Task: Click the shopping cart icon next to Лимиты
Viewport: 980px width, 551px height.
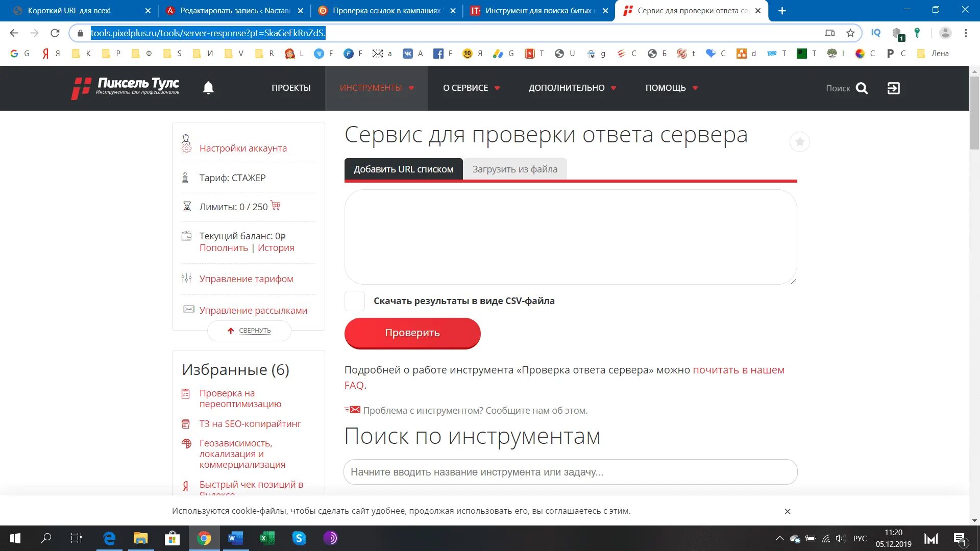Action: (x=276, y=206)
